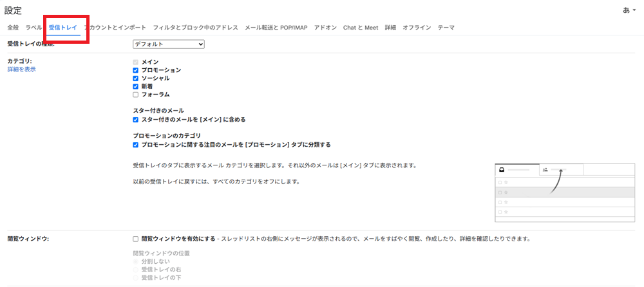Click the あ input tools icon
This screenshot has height=287, width=644.
point(625,10)
